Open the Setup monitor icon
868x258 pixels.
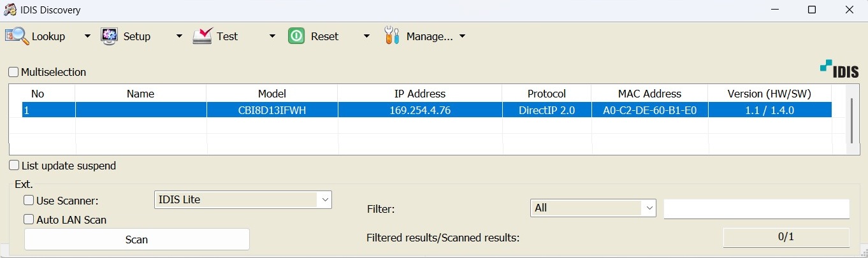click(x=110, y=36)
